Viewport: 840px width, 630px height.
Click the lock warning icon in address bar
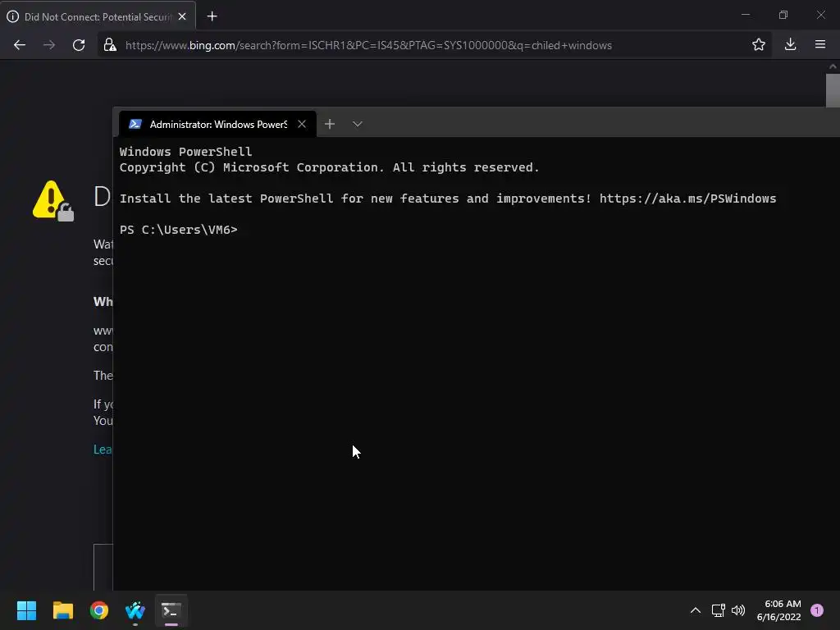(x=110, y=45)
